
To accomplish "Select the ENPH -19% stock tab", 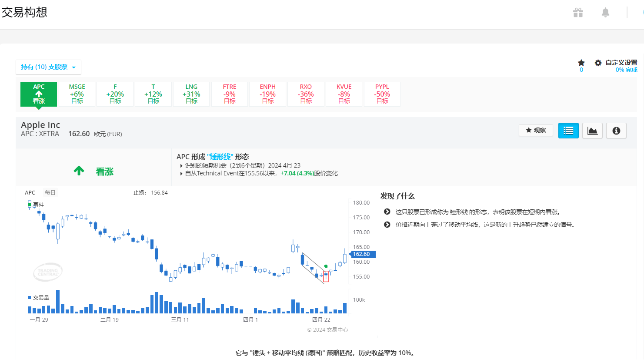I will (268, 94).
